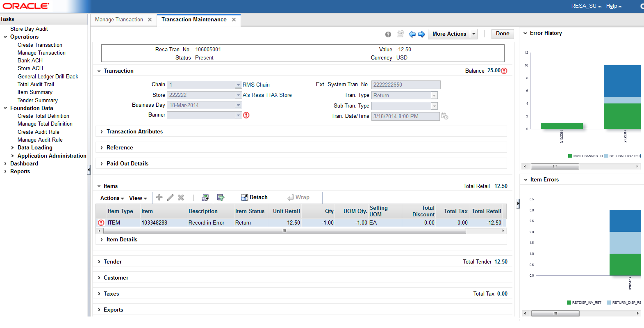Click the Banner field error icon
Viewport: 644px width, 328px height.
coord(246,115)
